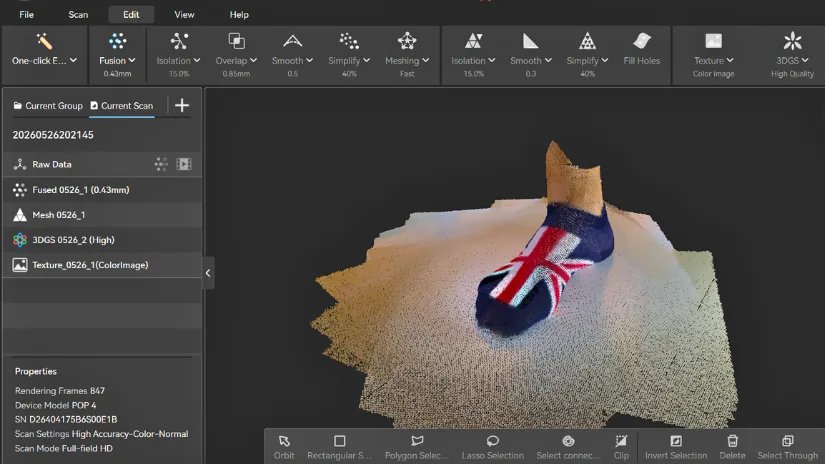The height and width of the screenshot is (464, 825).
Task: Open the Fusion options dropdown arrow
Action: click(132, 60)
